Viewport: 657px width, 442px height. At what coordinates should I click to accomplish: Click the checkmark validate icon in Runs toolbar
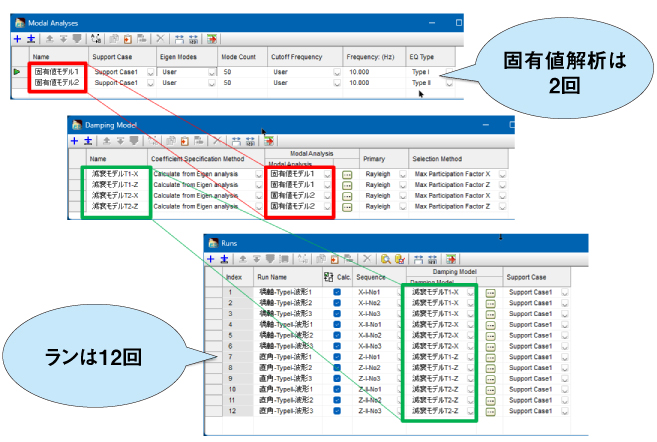click(x=400, y=259)
